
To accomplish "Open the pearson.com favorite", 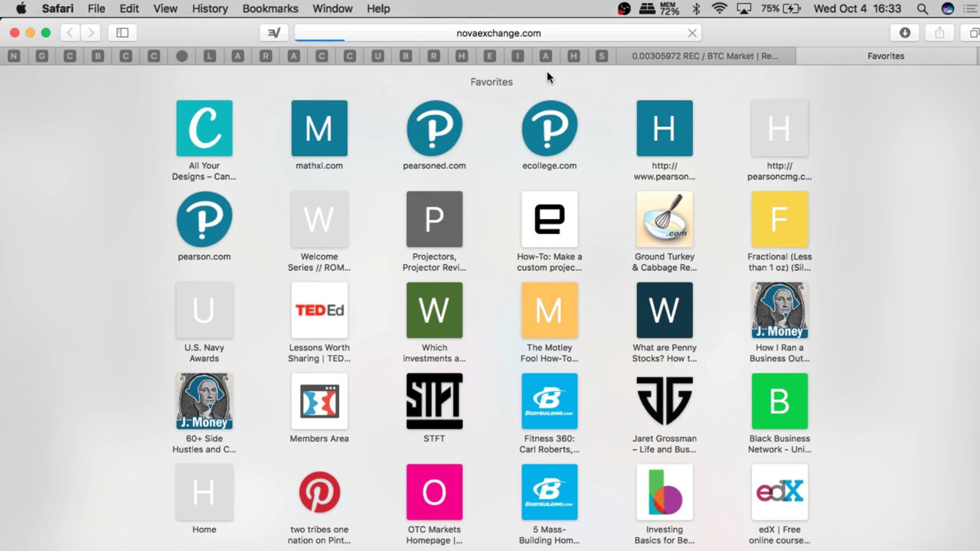I will coord(204,220).
